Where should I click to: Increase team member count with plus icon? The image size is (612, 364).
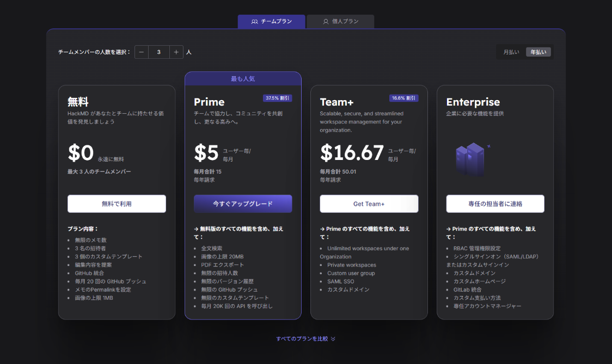pyautogui.click(x=176, y=52)
